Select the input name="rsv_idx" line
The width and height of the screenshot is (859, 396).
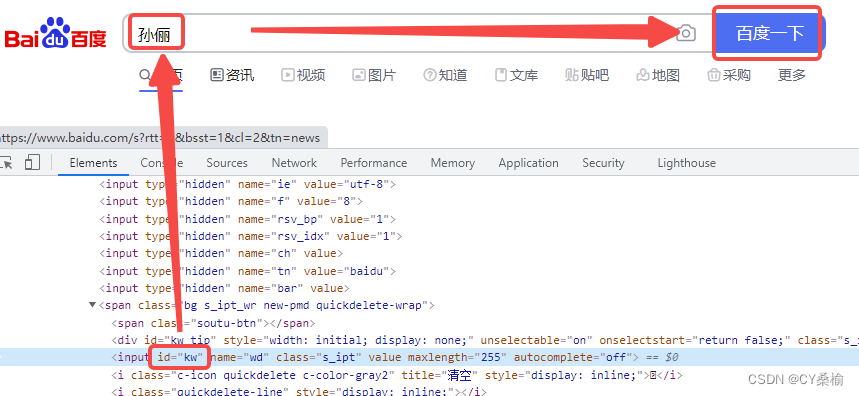[x=251, y=236]
